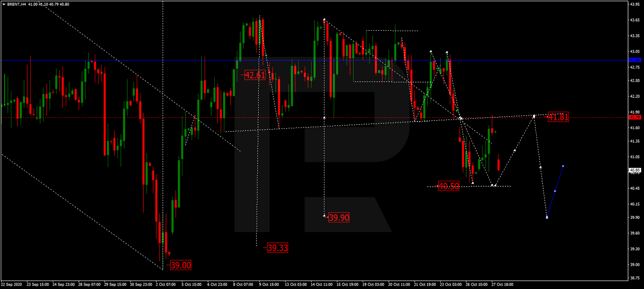
Task: Click the 40.15 value on price scale
Action: tap(634, 204)
